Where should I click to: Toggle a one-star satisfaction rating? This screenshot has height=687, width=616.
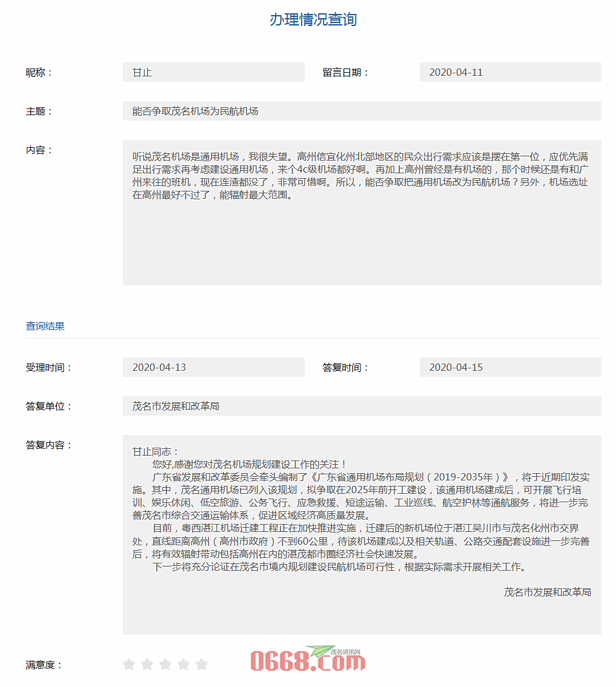point(128,664)
